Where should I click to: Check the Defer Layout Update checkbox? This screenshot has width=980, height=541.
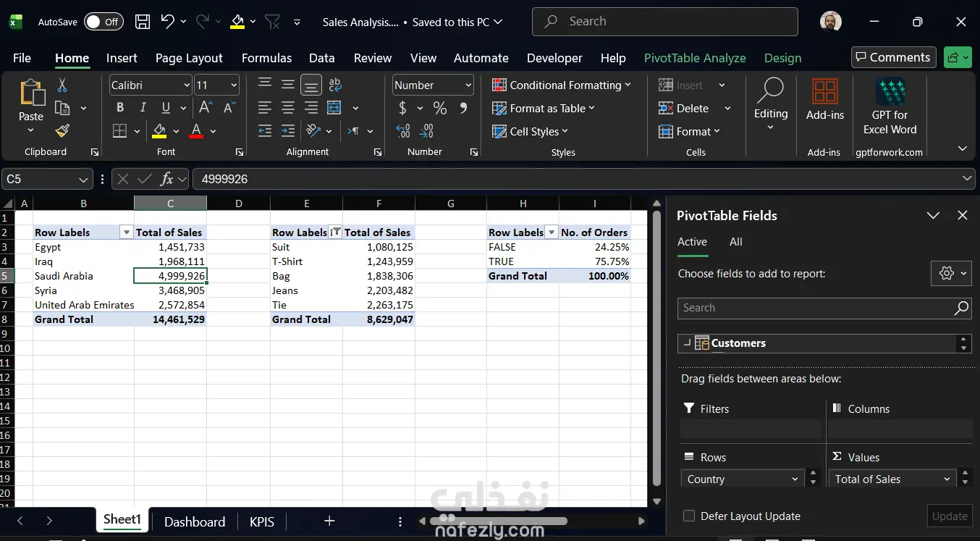689,516
